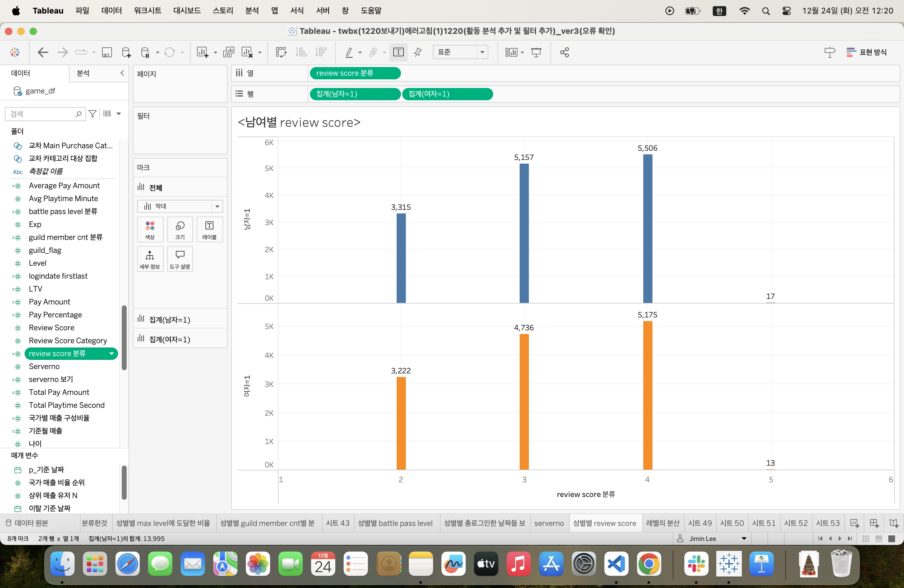Click the Swap rows and columns icon
This screenshot has height=588, width=904.
pos(281,52)
